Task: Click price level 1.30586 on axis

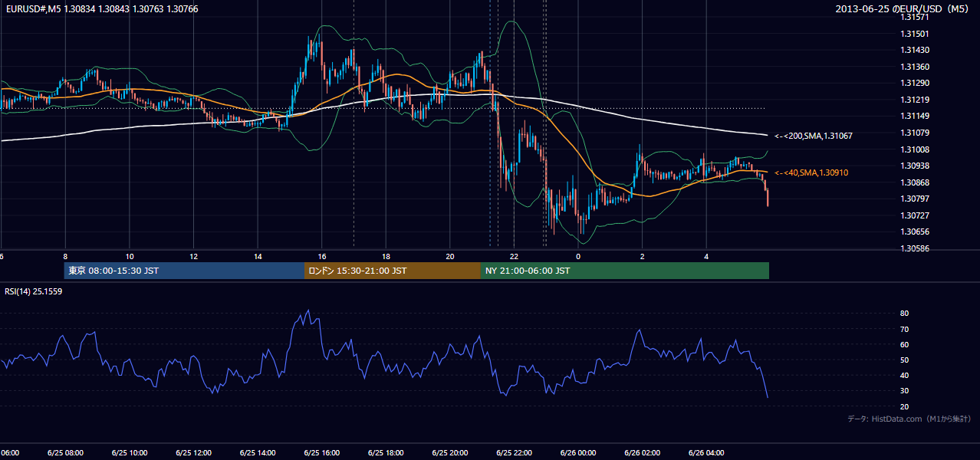Action: pos(915,248)
